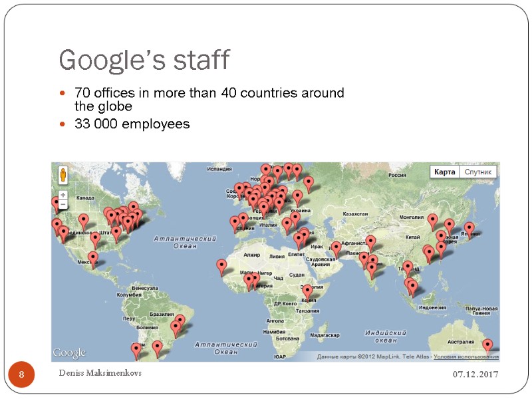This screenshot has width=532, height=399.
Task: Zoom in with the plus button
Action: click(63, 195)
